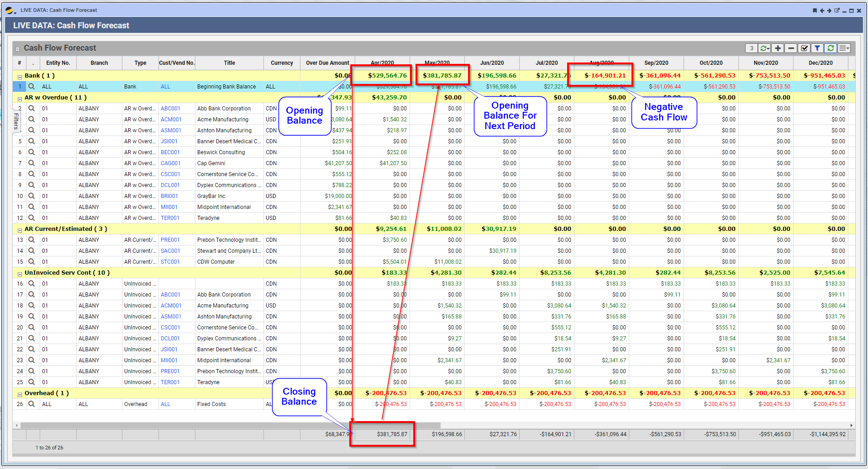Sort by Over Due Amount column header
Viewport: 868px width, 469px height.
(327, 63)
